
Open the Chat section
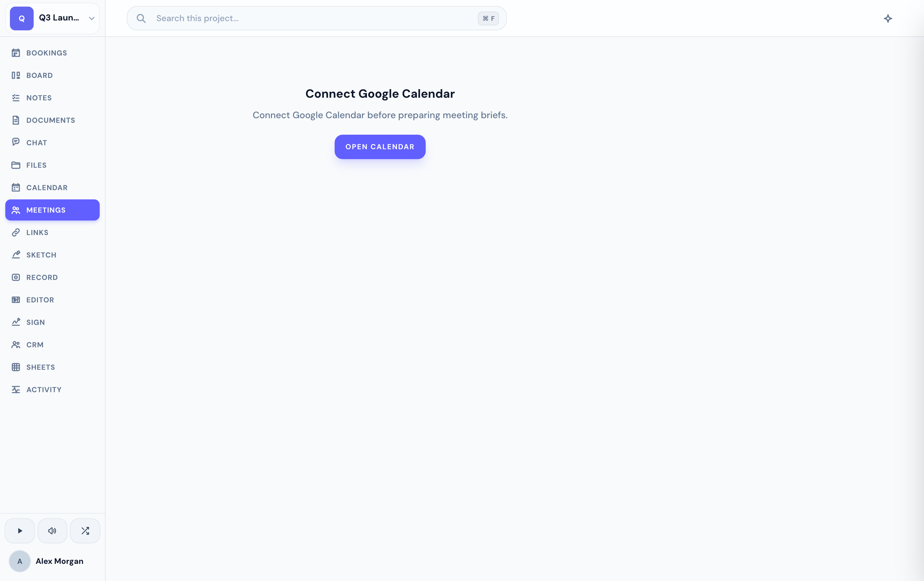tap(52, 143)
